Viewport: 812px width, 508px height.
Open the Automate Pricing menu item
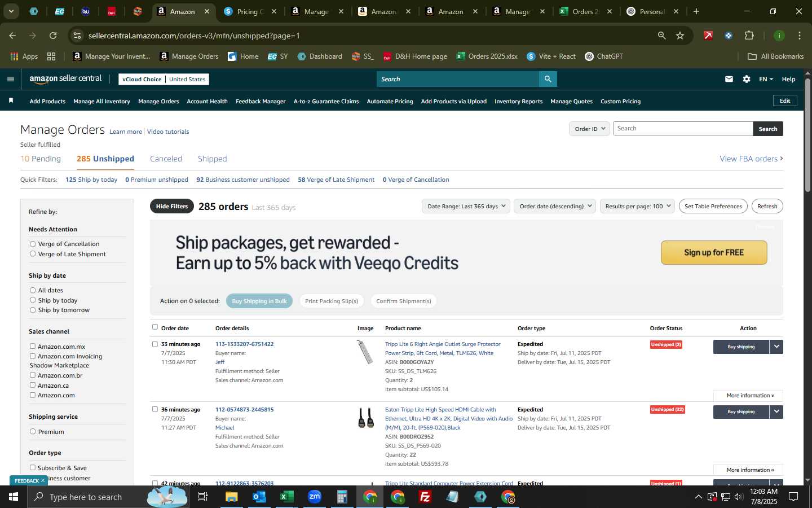pos(390,101)
